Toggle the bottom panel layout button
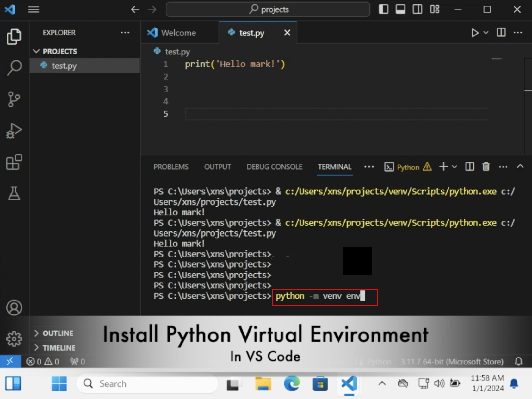The image size is (532, 399). (400, 9)
